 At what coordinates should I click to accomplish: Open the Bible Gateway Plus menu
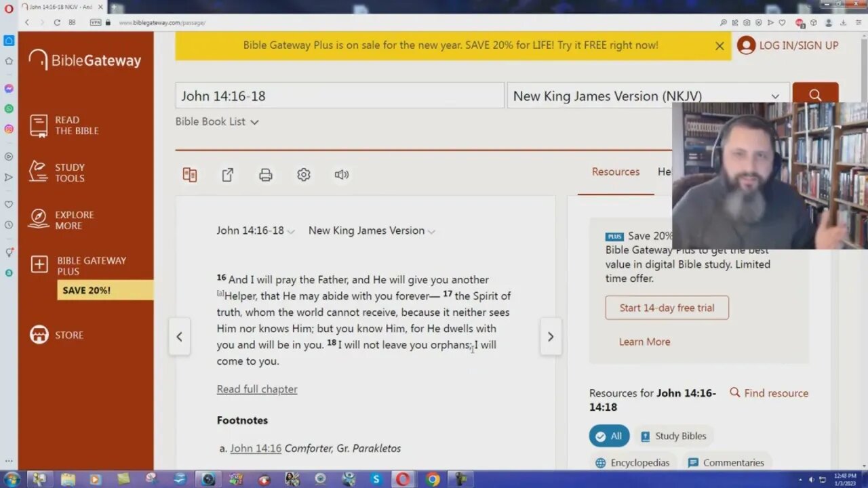click(78, 266)
